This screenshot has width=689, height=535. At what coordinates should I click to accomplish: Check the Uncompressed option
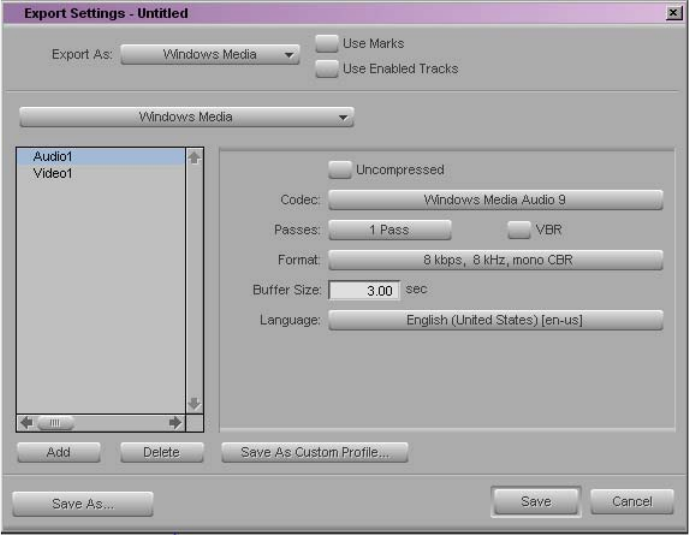pyautogui.click(x=340, y=170)
